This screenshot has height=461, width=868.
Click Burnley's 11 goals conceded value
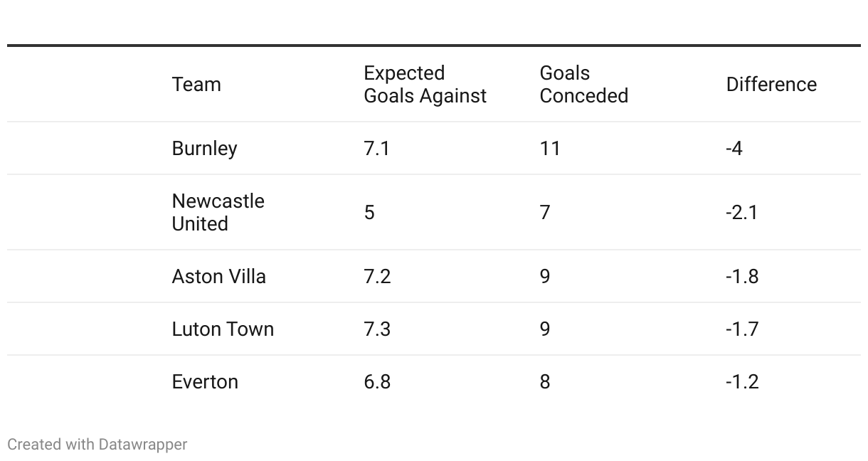(x=550, y=148)
